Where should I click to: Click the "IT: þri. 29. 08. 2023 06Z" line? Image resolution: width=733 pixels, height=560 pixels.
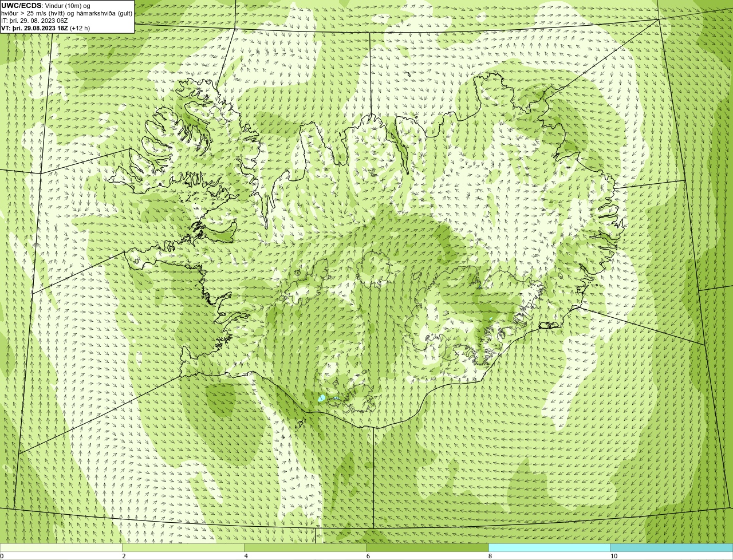36,21
